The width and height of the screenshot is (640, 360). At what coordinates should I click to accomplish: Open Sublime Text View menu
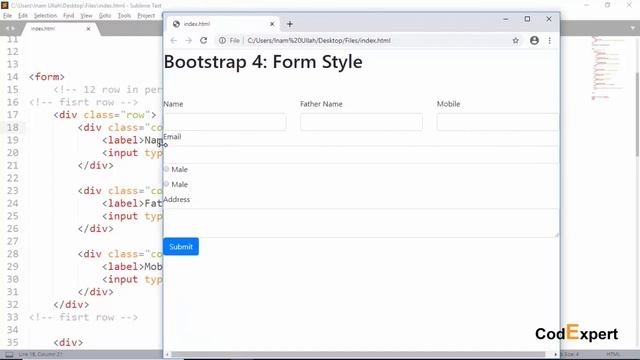click(x=86, y=16)
